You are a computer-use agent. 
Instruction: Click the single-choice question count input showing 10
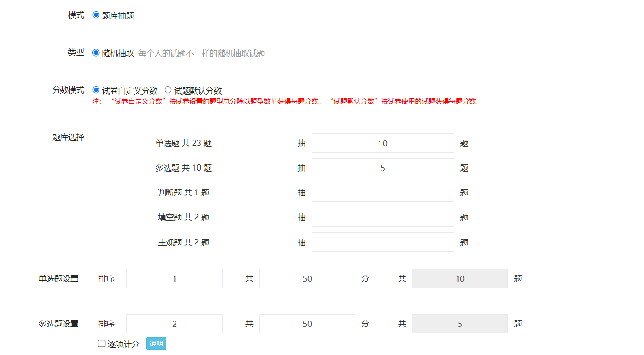[x=382, y=143]
